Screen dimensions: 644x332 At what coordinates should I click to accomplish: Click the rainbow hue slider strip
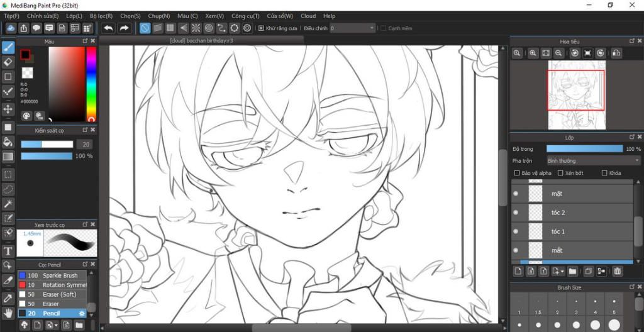click(91, 84)
